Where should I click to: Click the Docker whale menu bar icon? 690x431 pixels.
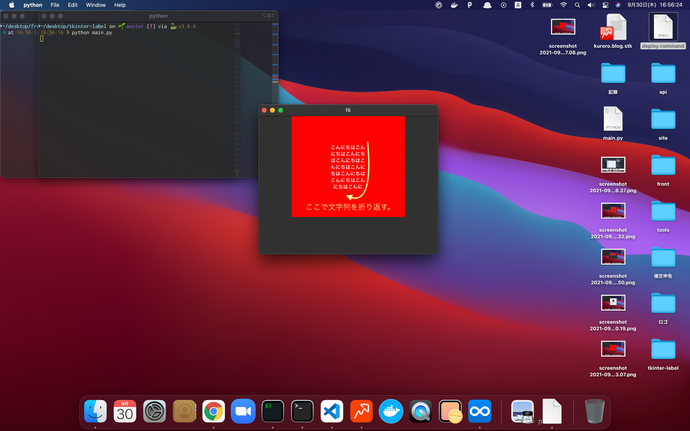pyautogui.click(x=454, y=5)
